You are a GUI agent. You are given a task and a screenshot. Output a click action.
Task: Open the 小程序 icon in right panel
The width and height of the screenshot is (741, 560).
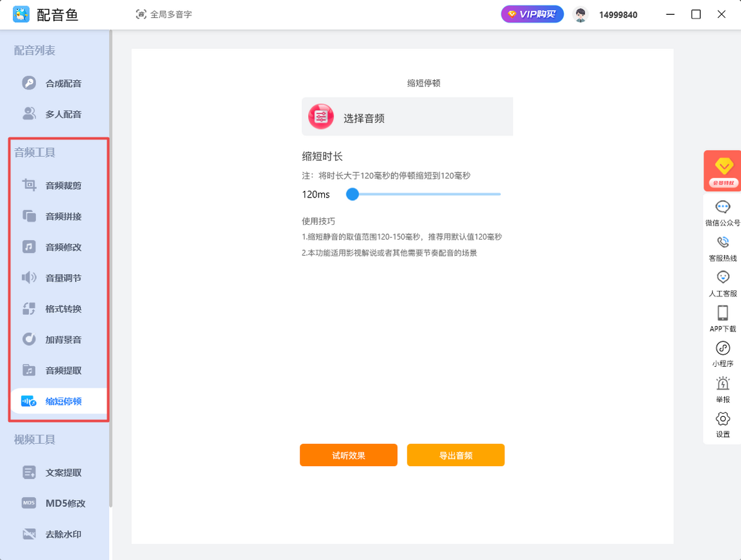(x=722, y=348)
